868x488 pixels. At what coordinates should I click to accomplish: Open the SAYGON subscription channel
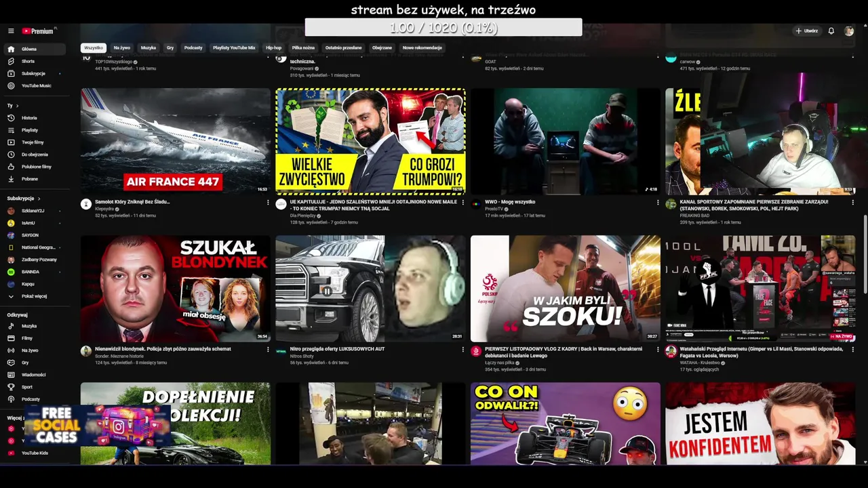coord(34,235)
